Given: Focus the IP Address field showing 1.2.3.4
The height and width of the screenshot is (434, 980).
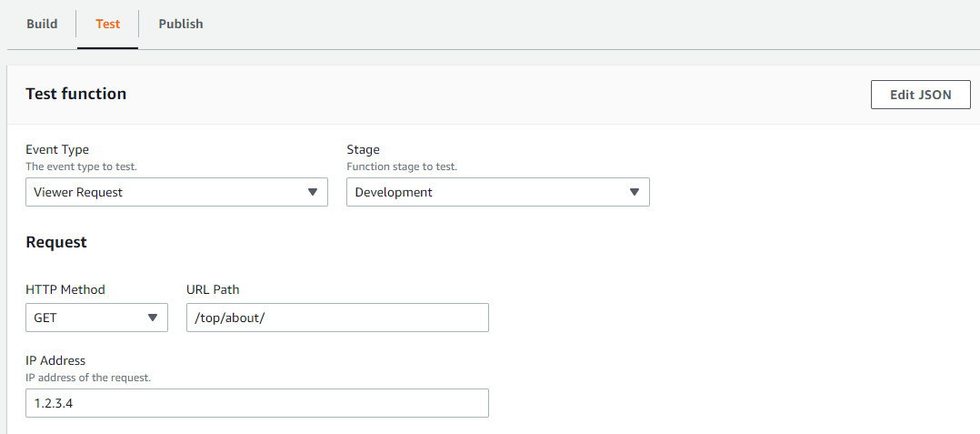Looking at the screenshot, I should coord(257,403).
